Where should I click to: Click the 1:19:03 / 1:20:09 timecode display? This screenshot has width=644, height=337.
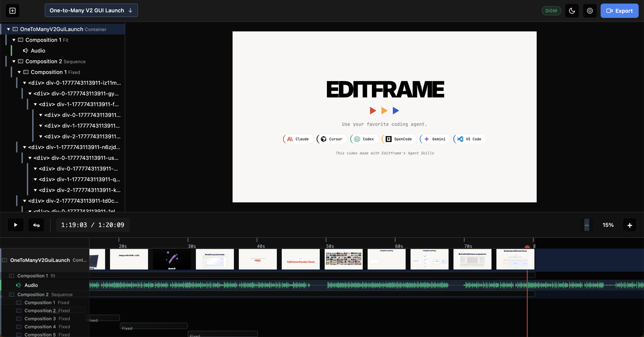93,225
